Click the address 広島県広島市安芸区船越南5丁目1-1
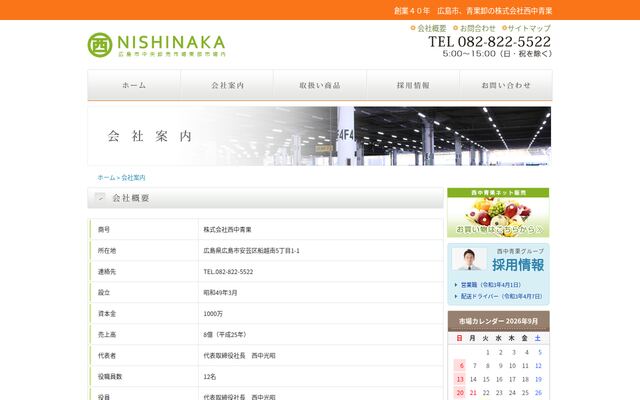Image resolution: width=640 pixels, height=400 pixels. (x=251, y=251)
